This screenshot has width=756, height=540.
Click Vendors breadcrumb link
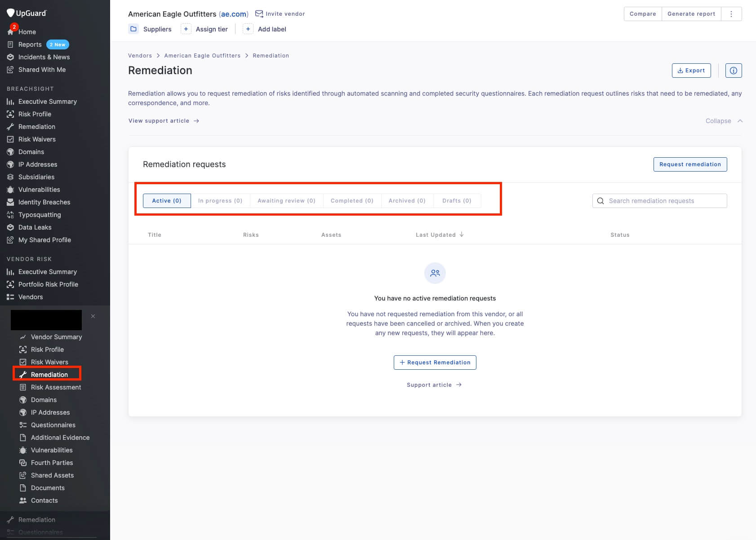click(140, 56)
